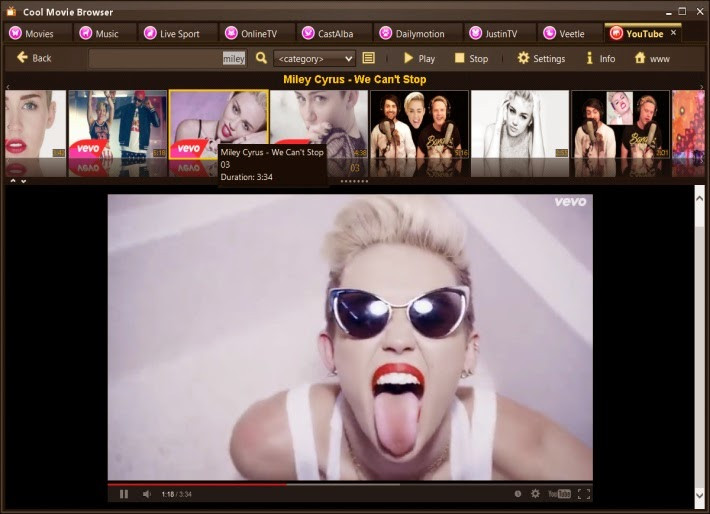
Task: Click the search text field
Action: (168, 58)
